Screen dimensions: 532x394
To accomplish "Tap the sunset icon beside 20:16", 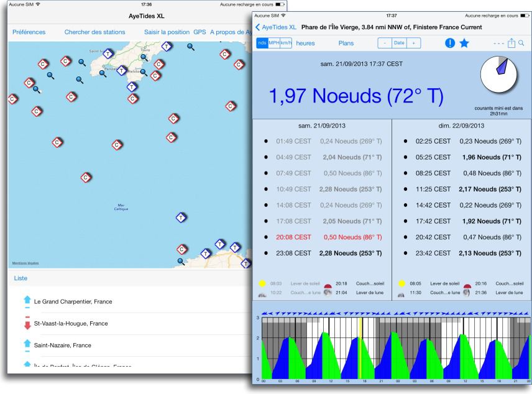I will (467, 286).
